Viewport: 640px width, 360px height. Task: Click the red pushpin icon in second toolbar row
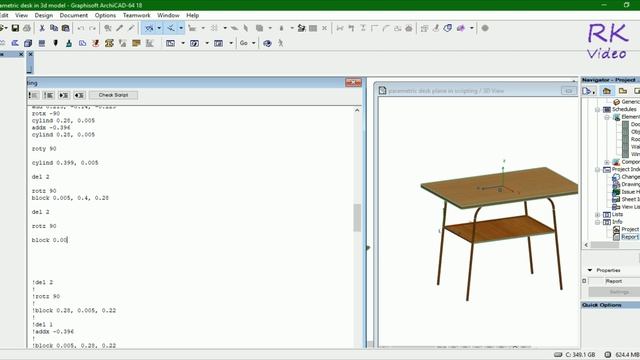click(x=96, y=43)
